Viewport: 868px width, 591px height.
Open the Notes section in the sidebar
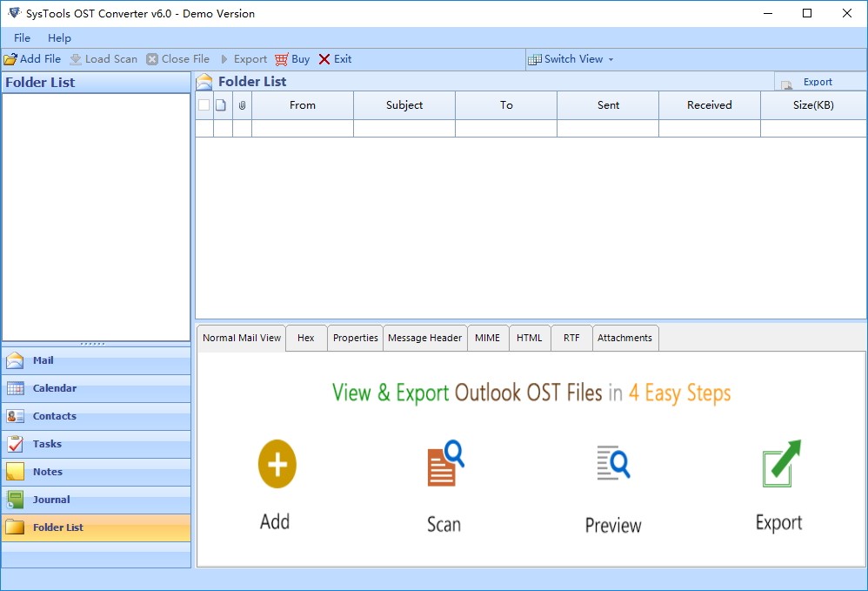tap(97, 472)
